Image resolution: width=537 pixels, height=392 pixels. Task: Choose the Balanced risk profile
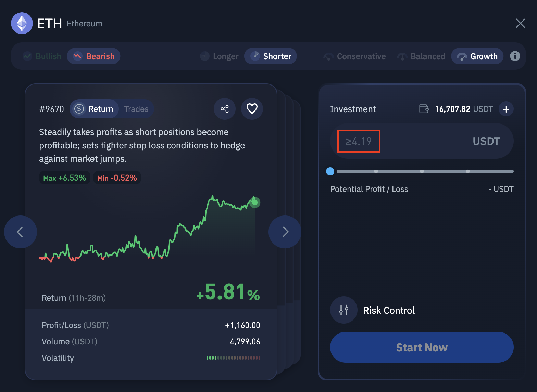click(x=421, y=56)
